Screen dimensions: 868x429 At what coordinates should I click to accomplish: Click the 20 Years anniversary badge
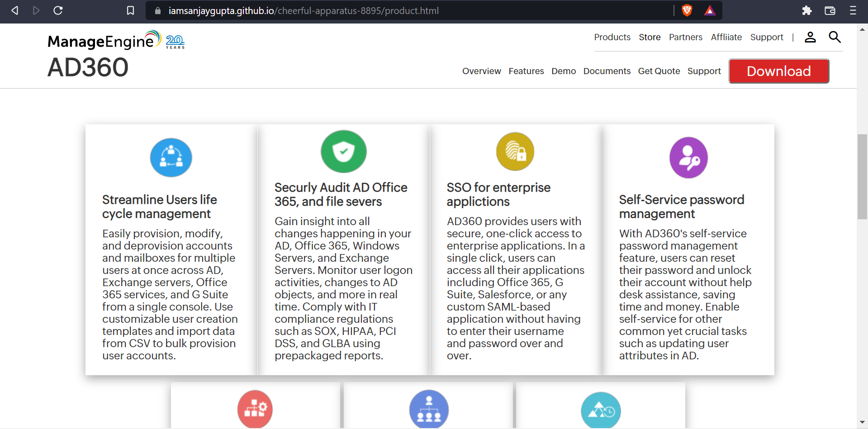(175, 42)
